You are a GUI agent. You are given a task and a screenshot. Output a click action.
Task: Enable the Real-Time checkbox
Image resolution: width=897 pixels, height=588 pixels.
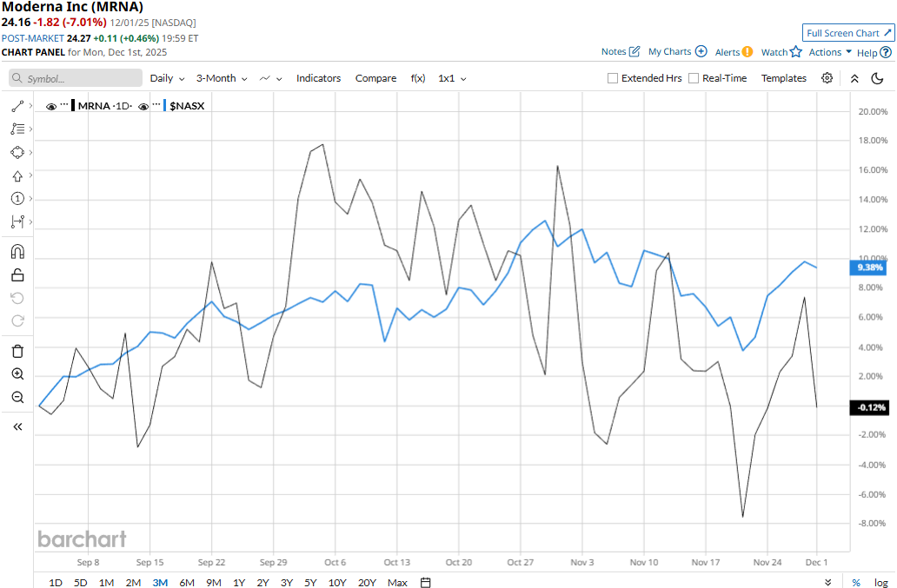[694, 78]
